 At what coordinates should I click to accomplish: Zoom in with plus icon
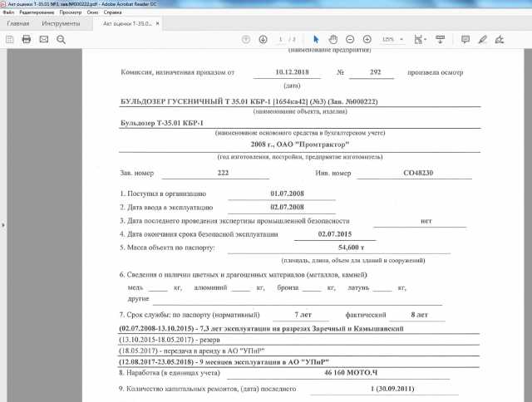click(x=367, y=39)
